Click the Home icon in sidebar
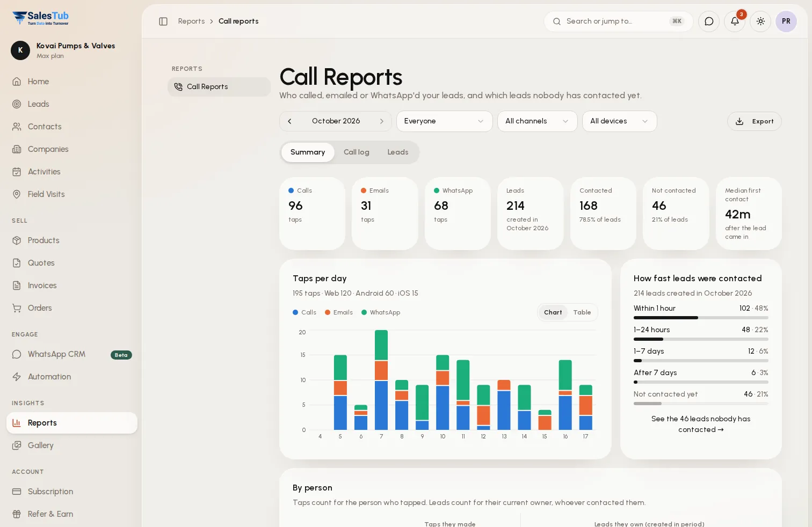 pyautogui.click(x=17, y=82)
